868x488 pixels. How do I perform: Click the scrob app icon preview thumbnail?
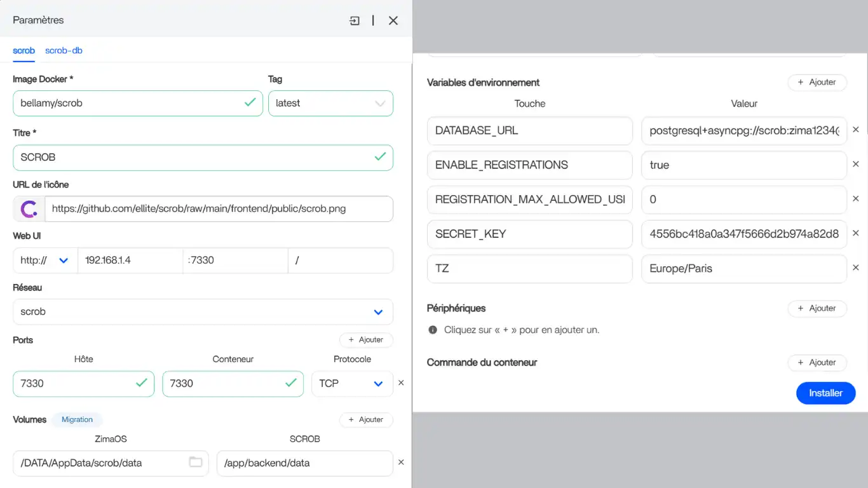29,208
